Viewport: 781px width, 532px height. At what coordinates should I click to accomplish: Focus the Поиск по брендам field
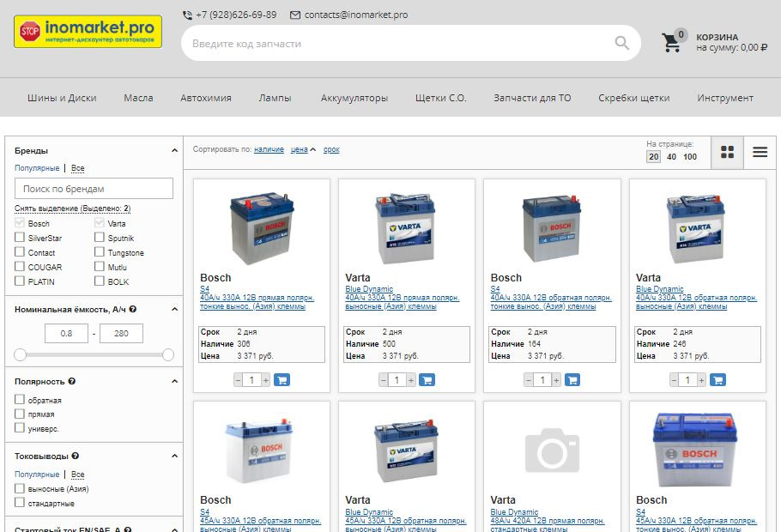click(x=94, y=189)
